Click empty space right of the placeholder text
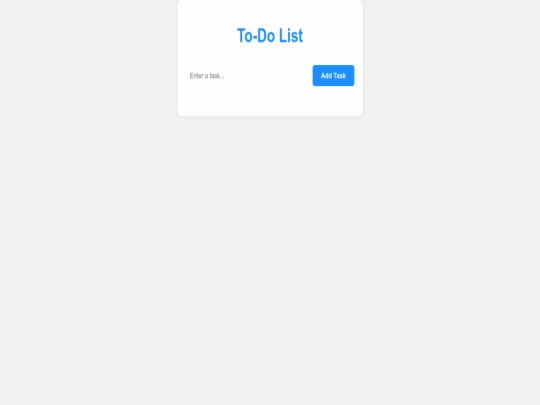 (267, 75)
